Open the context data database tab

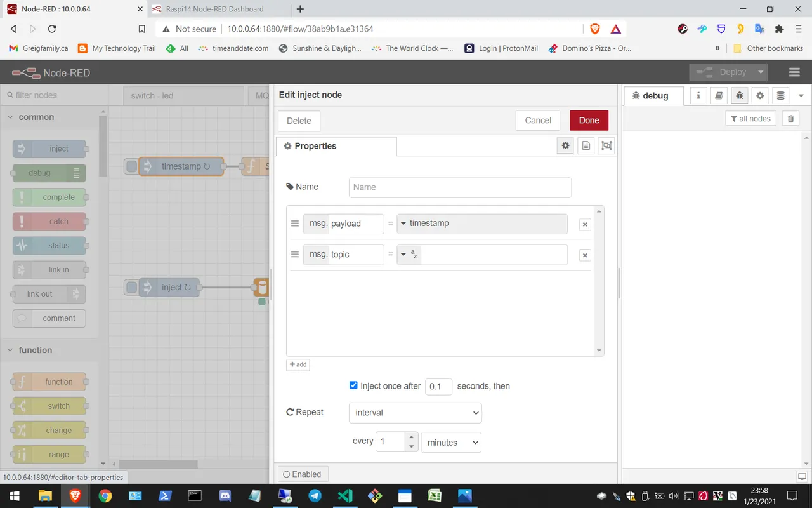coord(781,95)
